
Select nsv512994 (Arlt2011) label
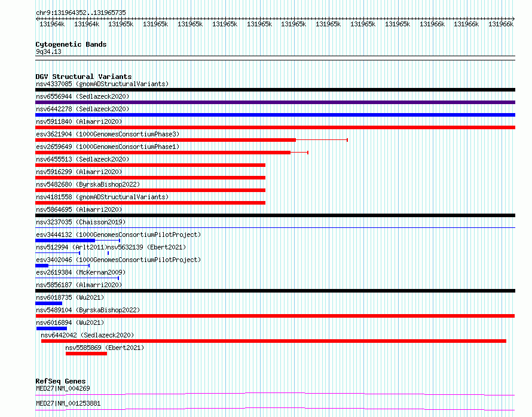(72, 247)
